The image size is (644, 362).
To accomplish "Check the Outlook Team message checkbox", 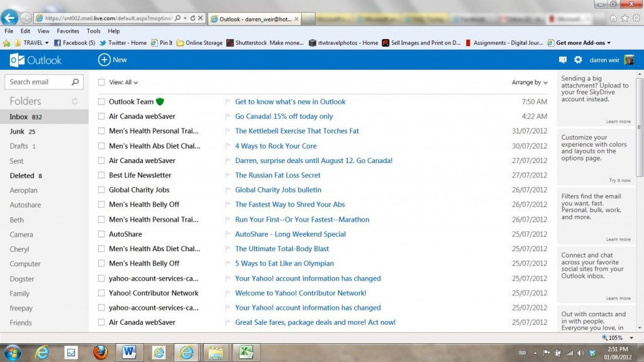I will tap(101, 101).
